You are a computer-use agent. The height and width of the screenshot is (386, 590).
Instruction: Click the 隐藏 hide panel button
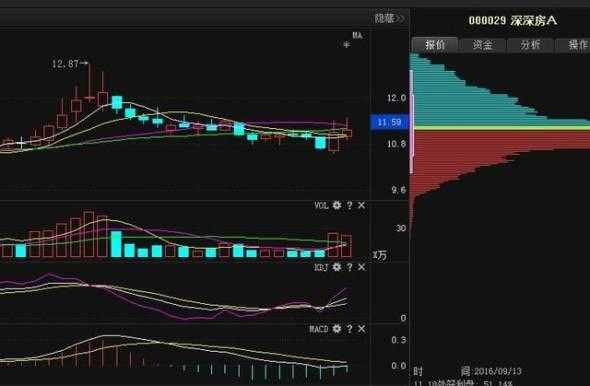pos(389,18)
